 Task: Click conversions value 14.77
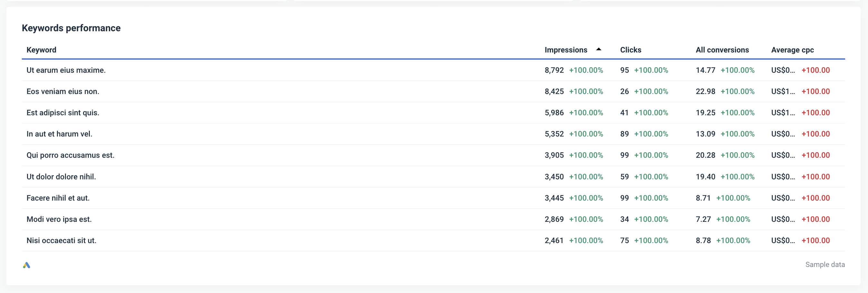pos(705,70)
